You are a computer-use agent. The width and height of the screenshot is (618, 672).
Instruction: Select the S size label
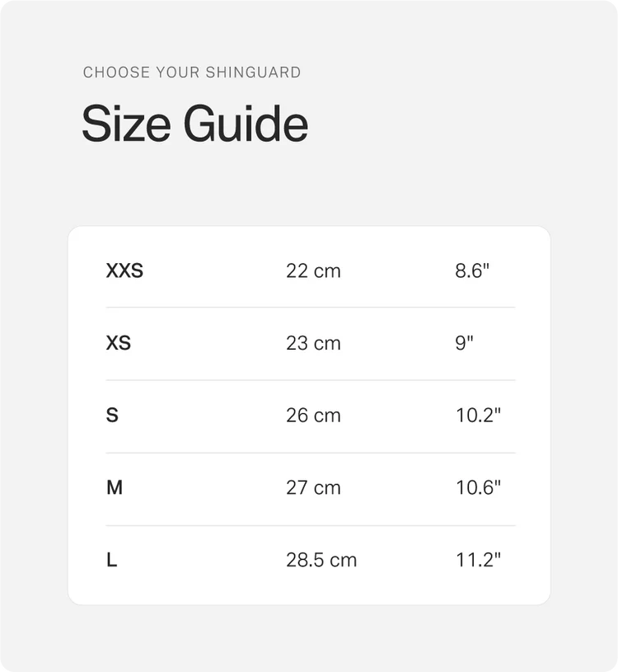(112, 416)
